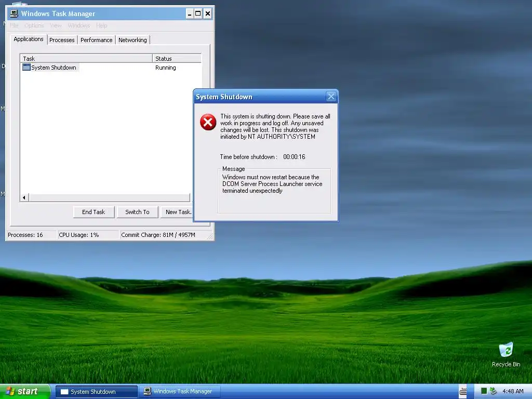Close the System Shutdown dialog
The width and height of the screenshot is (532, 399).
pyautogui.click(x=331, y=97)
